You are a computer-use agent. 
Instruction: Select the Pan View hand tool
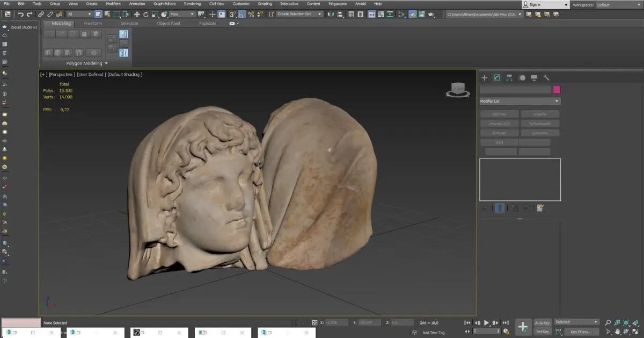(x=617, y=332)
